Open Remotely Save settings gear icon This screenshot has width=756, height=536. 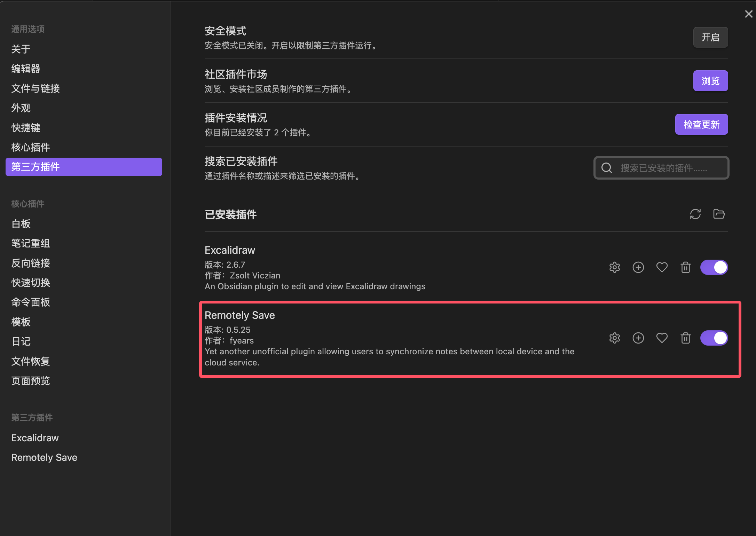coord(615,338)
